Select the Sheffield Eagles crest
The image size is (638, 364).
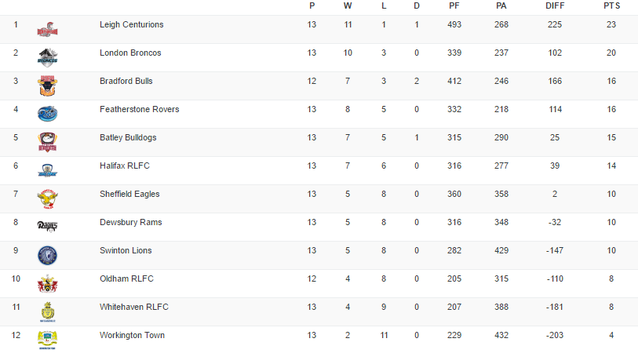point(47,198)
